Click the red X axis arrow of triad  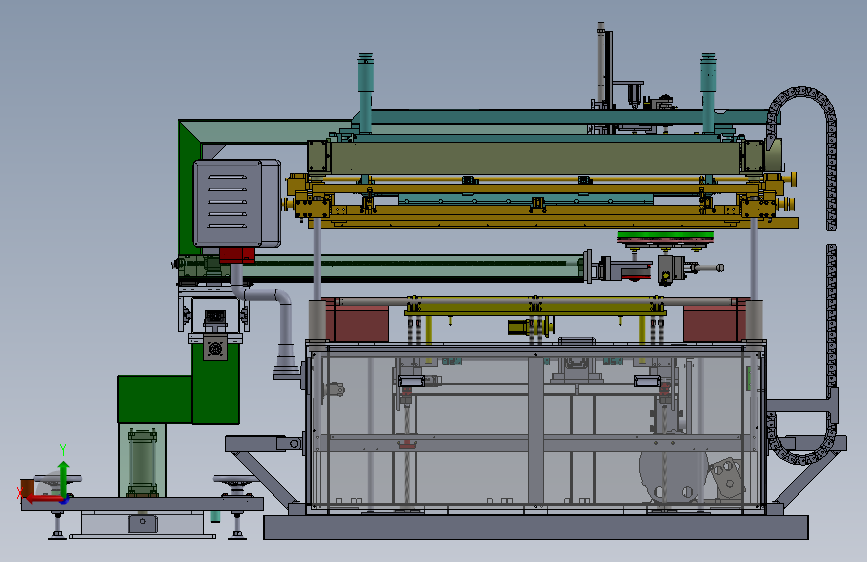(x=43, y=499)
